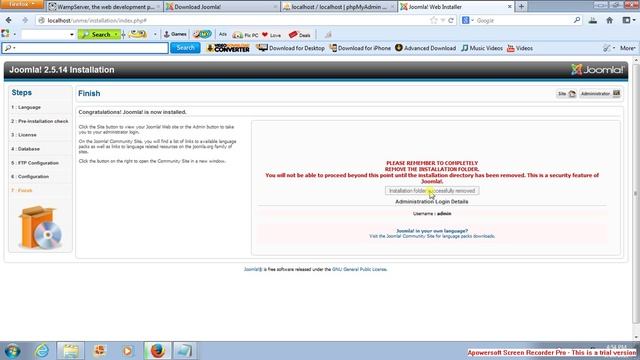Select step 6 : Configuration
The height and width of the screenshot is (360, 640).
(30, 177)
